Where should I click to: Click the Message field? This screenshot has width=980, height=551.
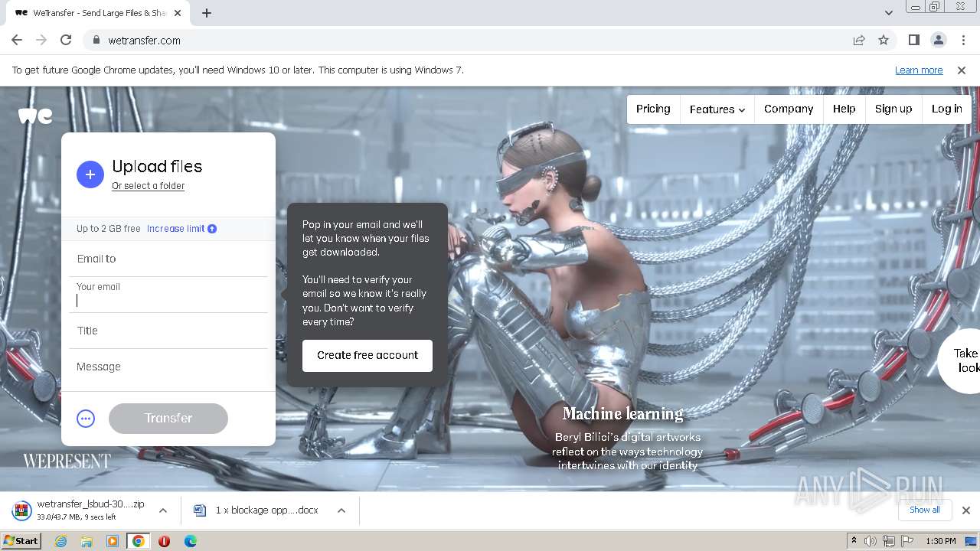pos(168,367)
